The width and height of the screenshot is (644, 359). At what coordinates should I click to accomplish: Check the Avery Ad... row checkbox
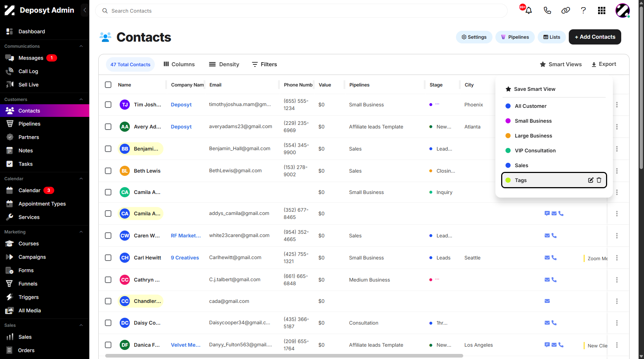(108, 127)
